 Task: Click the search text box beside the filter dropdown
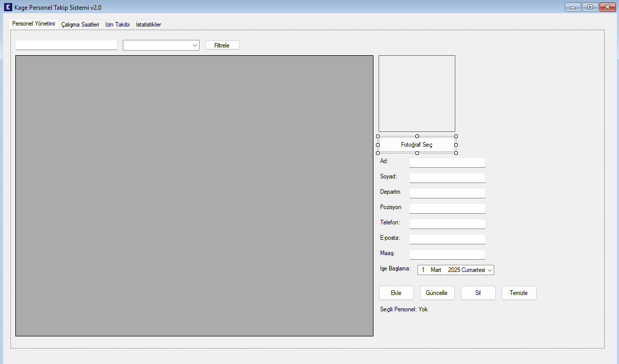pyautogui.click(x=67, y=45)
